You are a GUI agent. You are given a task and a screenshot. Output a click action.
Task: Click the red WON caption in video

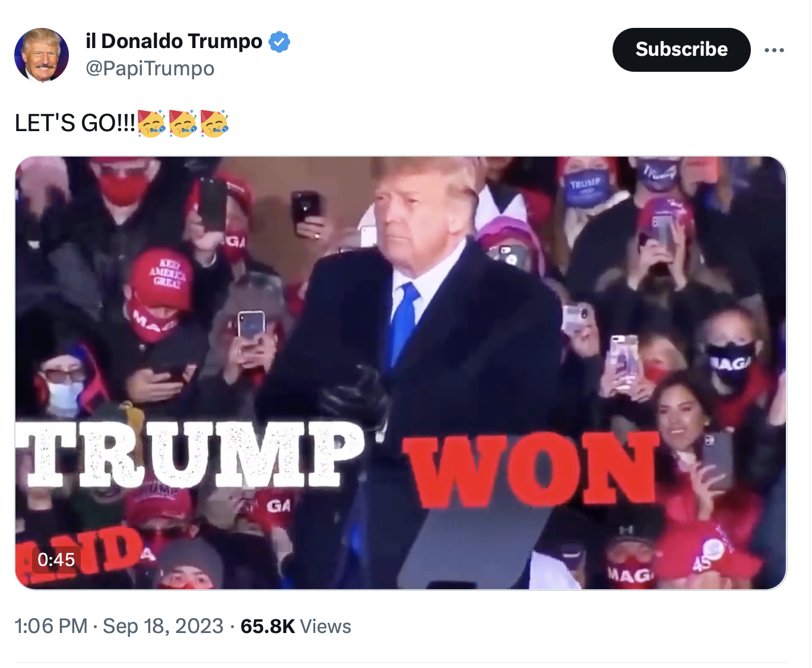531,469
